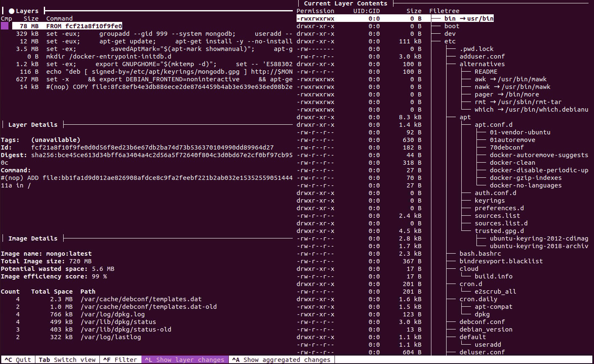The image size is (594, 364).
Task: Select the debconf.conf file
Action: click(x=482, y=322)
